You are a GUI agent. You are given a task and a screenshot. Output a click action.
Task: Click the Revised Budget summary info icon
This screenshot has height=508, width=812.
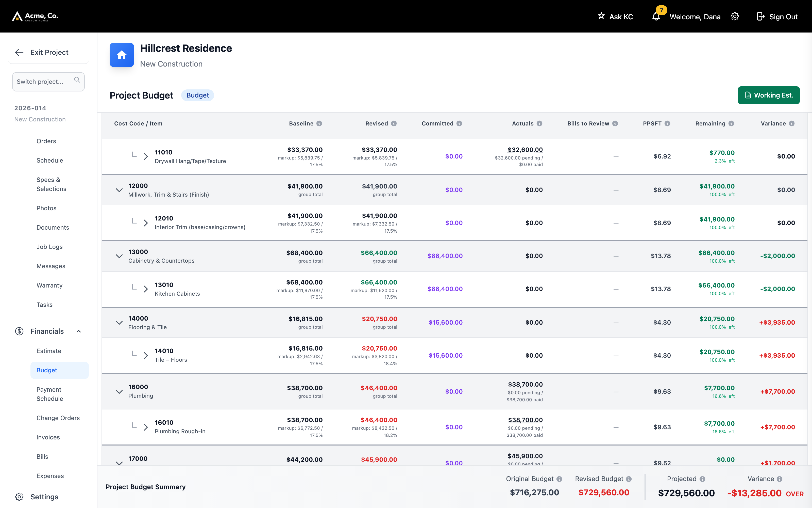(x=629, y=479)
